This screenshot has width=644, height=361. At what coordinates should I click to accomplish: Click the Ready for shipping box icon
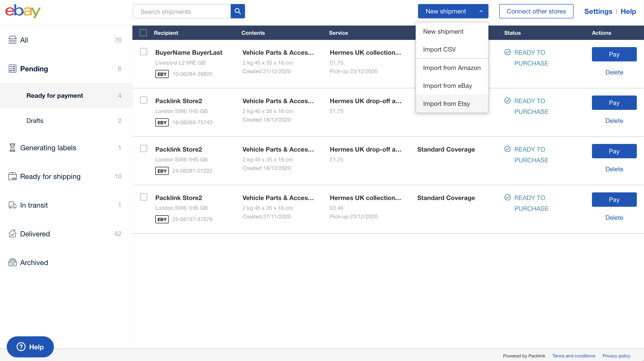coord(13,176)
